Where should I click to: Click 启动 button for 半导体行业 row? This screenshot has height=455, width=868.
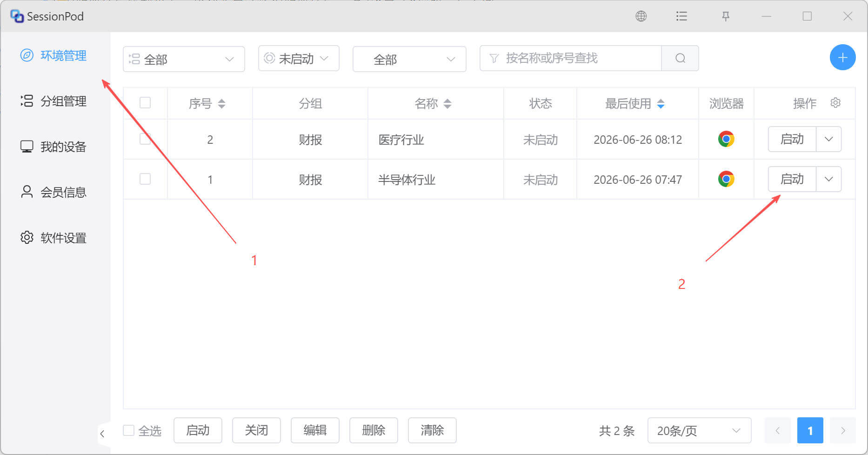click(792, 179)
